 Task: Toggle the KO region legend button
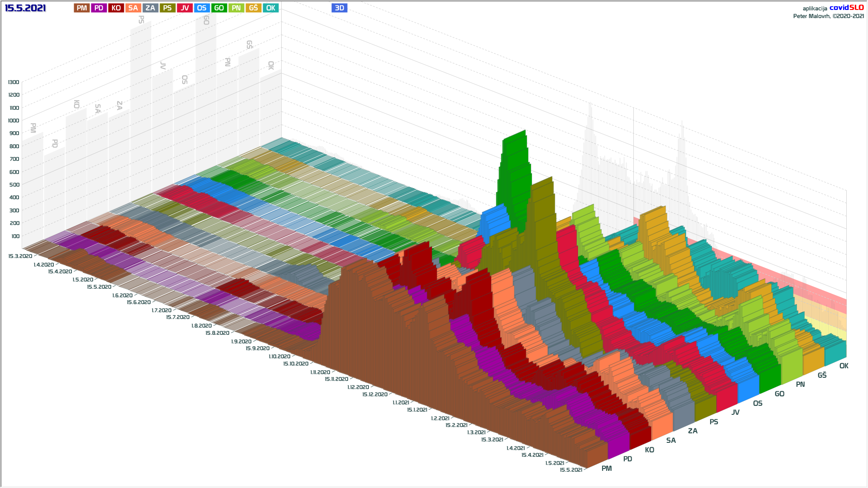[116, 8]
